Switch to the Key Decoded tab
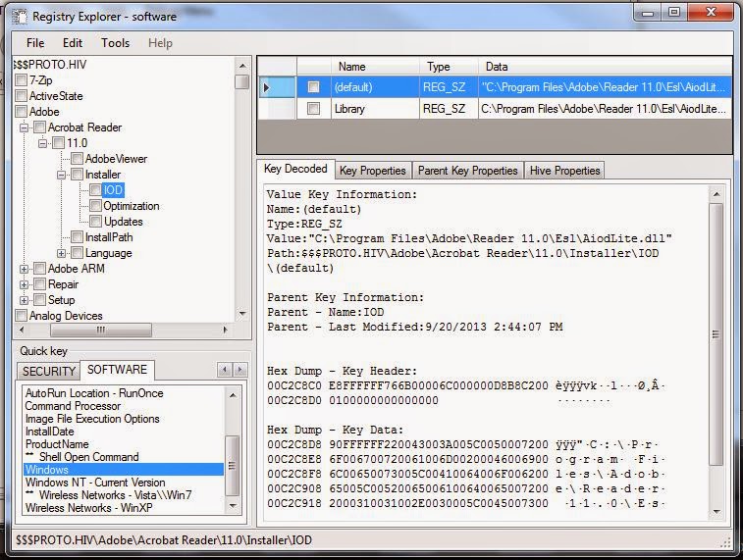Image resolution: width=743 pixels, height=560 pixels. (x=295, y=169)
